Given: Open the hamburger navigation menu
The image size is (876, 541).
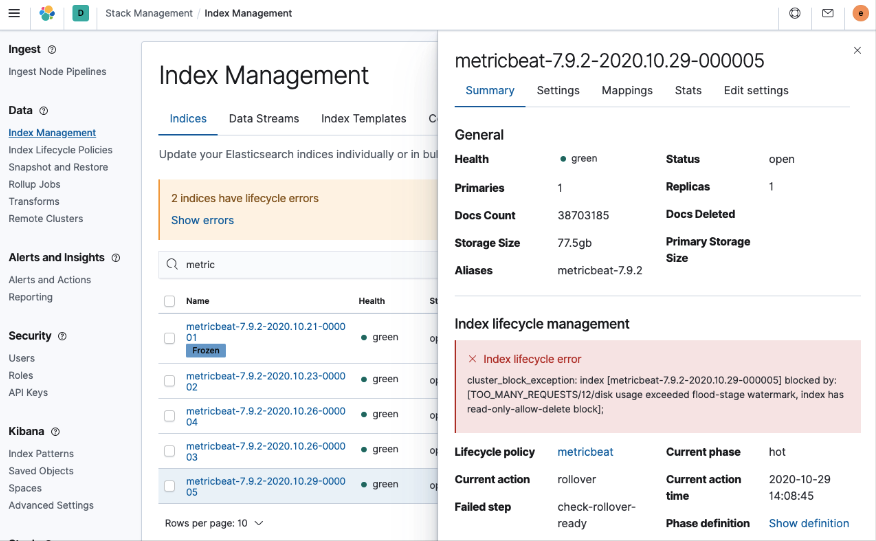Looking at the screenshot, I should tap(14, 13).
